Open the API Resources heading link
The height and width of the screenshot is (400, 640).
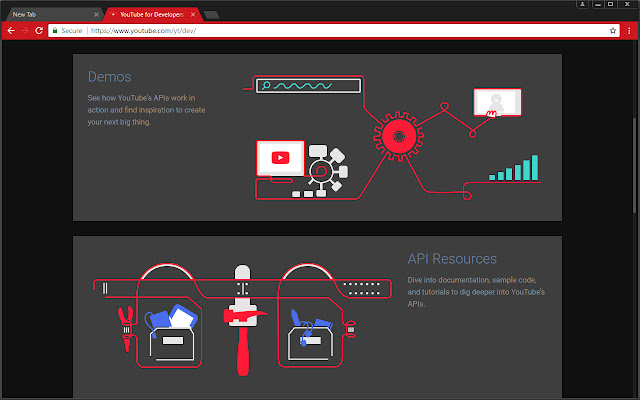pyautogui.click(x=452, y=259)
